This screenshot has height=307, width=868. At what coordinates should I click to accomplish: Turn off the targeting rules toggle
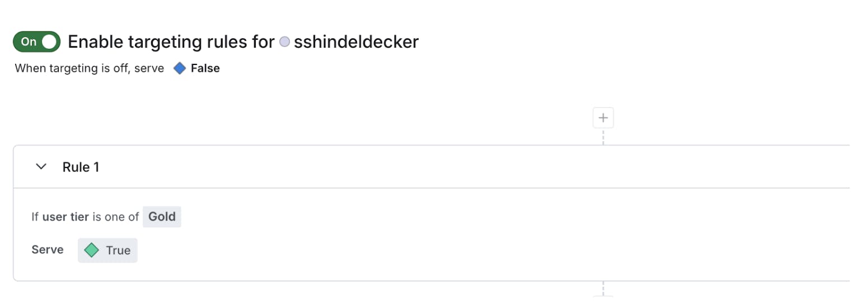(36, 41)
